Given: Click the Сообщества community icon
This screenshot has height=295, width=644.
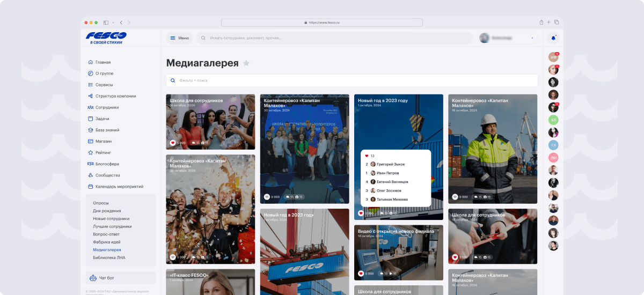Looking at the screenshot, I should [x=90, y=175].
